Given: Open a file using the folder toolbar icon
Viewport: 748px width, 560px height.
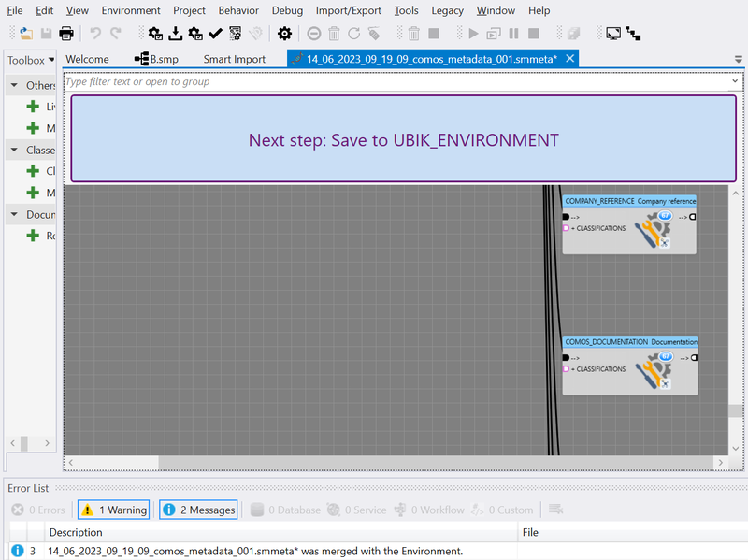Looking at the screenshot, I should (24, 33).
